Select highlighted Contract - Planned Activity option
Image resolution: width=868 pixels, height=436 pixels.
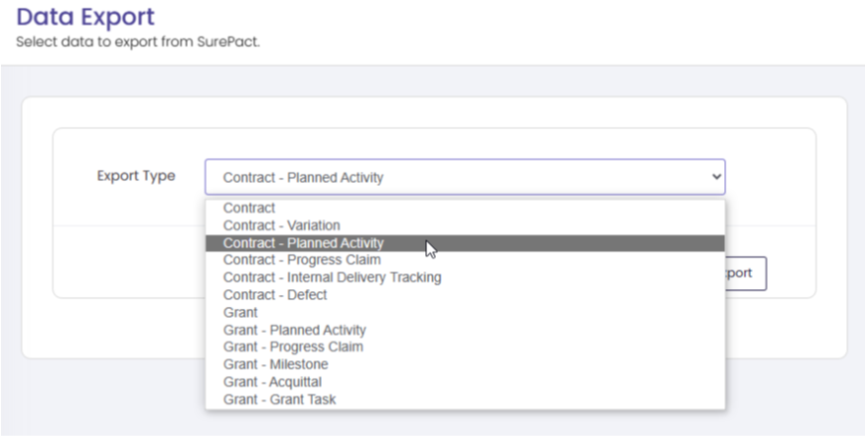click(x=465, y=243)
